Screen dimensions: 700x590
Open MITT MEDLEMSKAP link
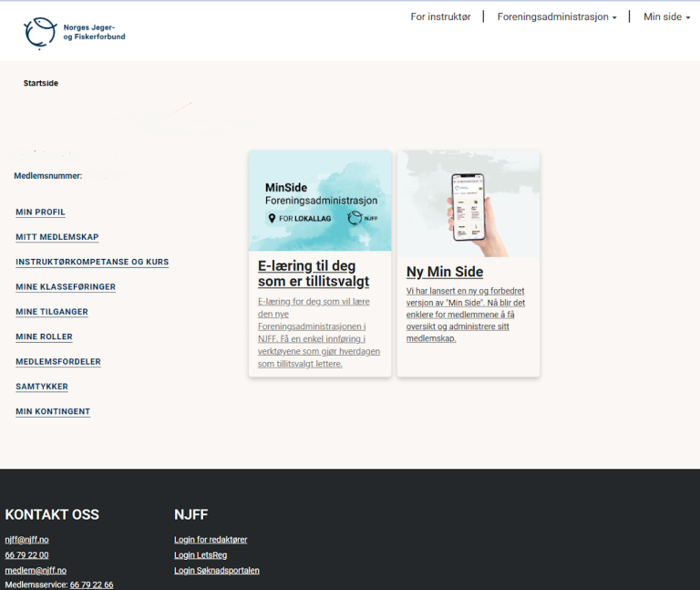[x=57, y=237]
